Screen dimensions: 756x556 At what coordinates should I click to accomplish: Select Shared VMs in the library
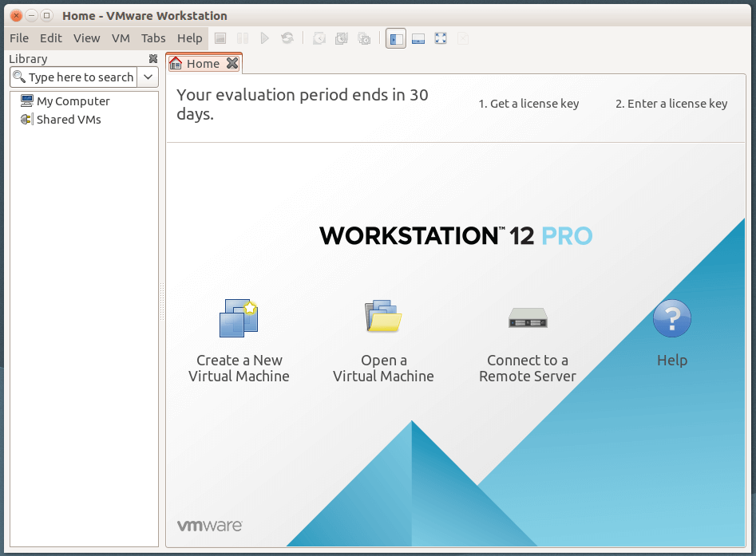(x=69, y=120)
